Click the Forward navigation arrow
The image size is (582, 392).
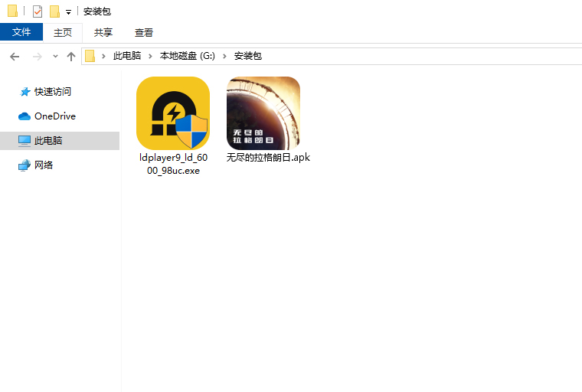tap(37, 57)
